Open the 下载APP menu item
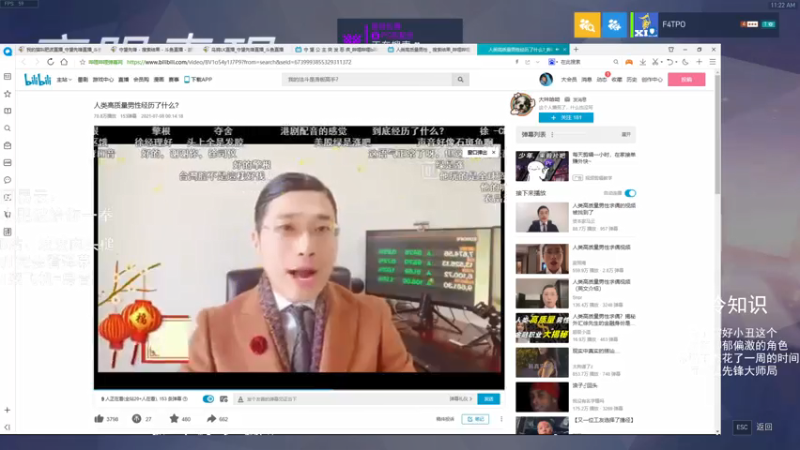Image resolution: width=800 pixels, height=450 pixels. (x=198, y=80)
